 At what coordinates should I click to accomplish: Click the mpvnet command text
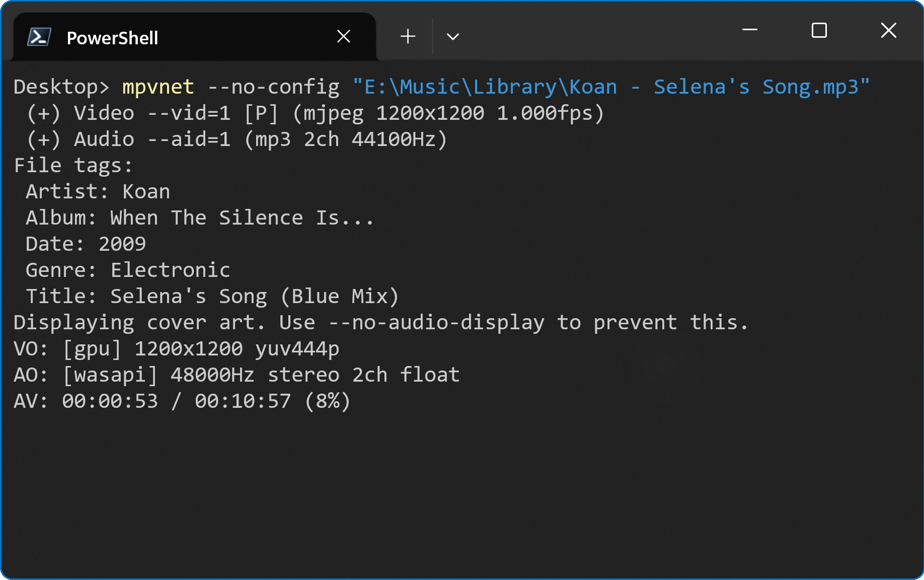157,86
